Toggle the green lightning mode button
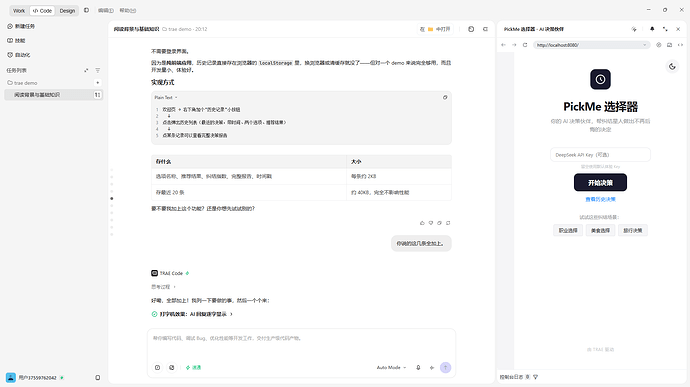Image resolution: width=690 pixels, height=387 pixels. 193,367
